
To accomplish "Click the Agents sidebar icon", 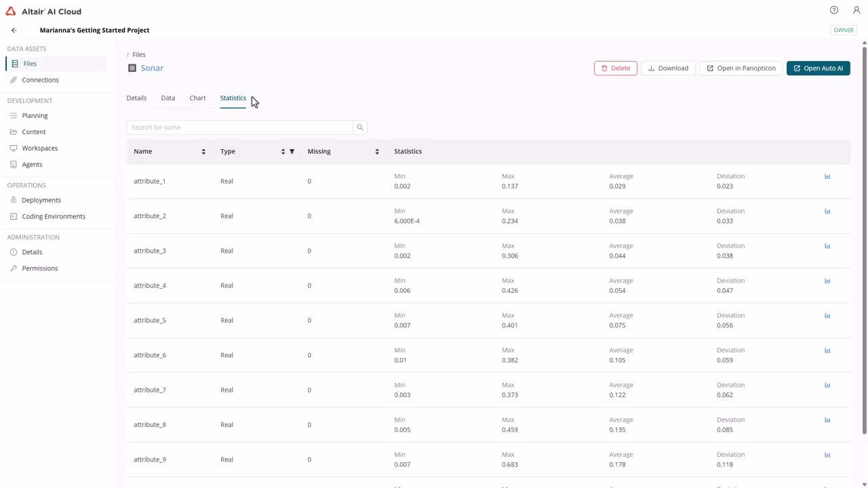I will point(14,165).
